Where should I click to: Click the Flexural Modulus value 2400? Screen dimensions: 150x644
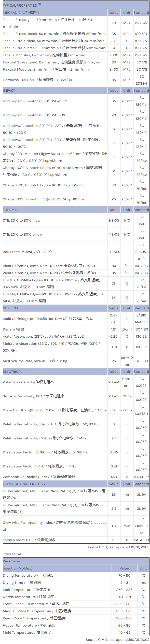click(114, 70)
